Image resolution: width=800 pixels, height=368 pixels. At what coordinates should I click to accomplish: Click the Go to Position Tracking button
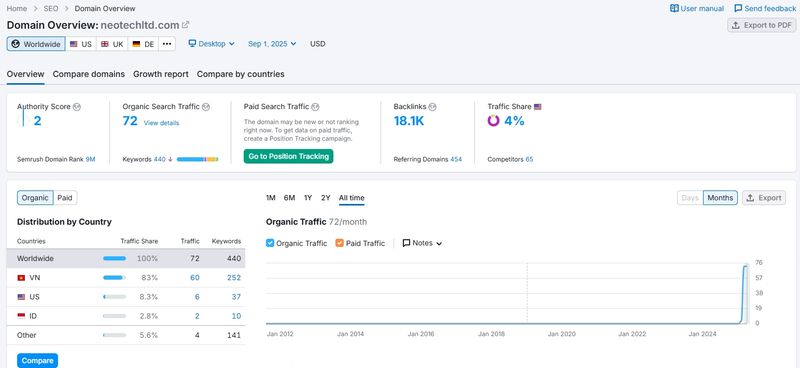tap(288, 156)
